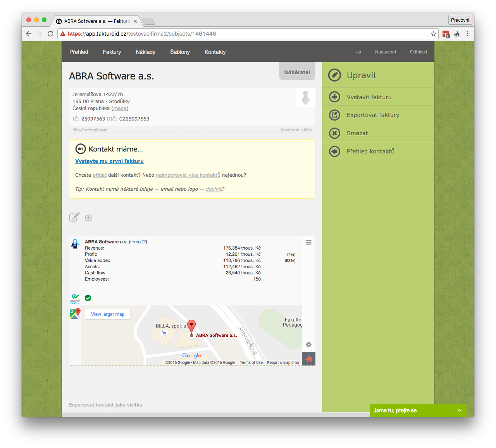Open the Kontakty menu item
The image size is (496, 448).
coord(215,52)
